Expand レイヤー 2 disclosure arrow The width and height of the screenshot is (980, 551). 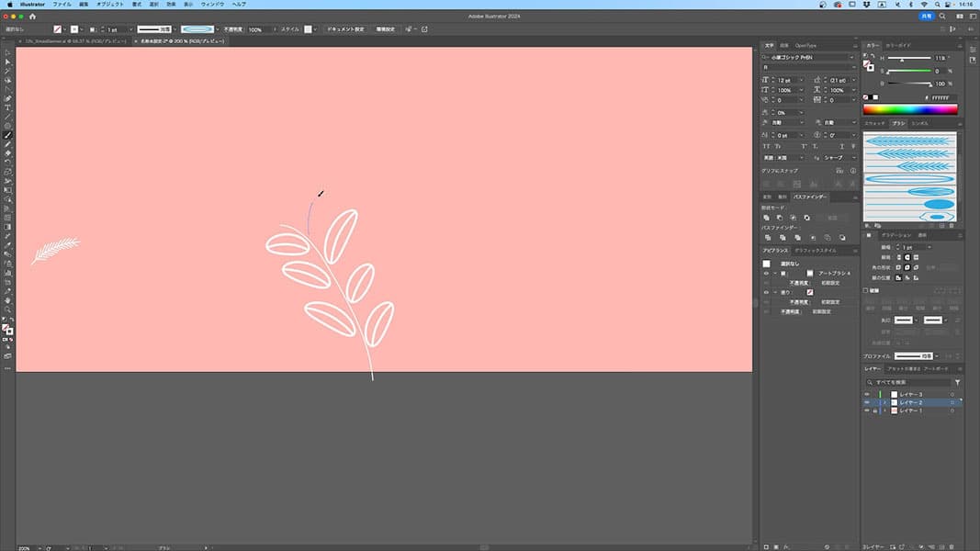tap(884, 402)
